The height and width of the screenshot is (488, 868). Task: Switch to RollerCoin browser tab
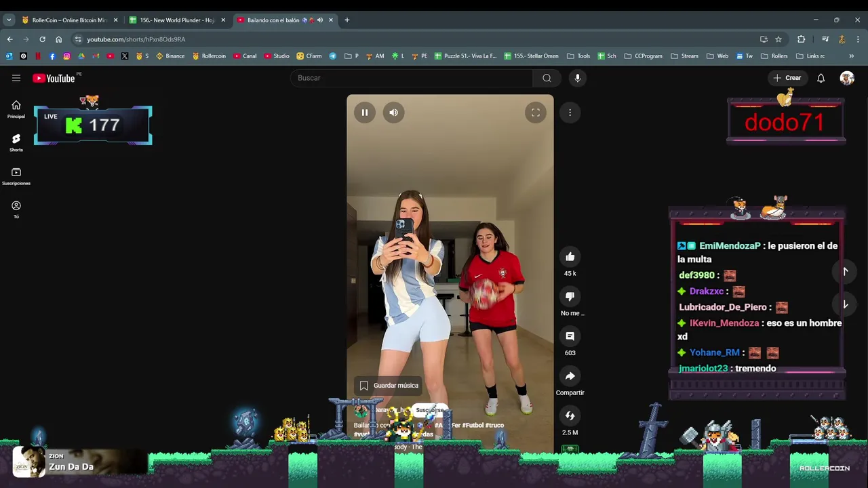[x=69, y=20]
